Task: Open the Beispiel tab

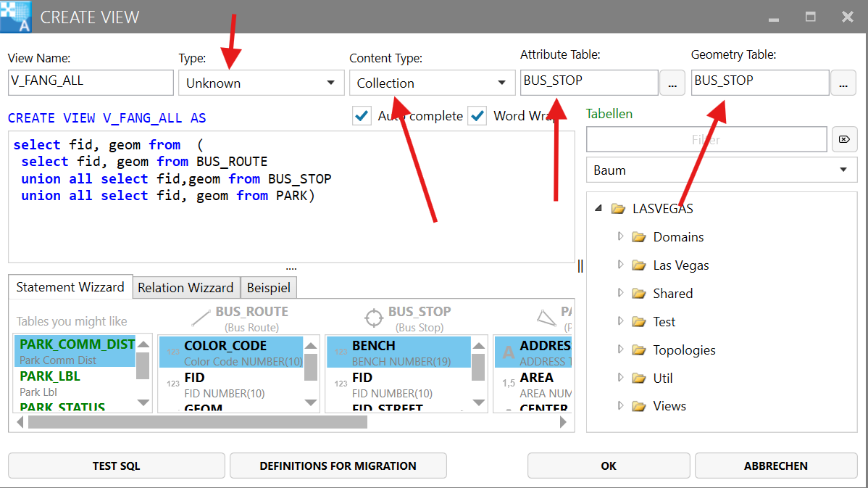Action: pos(268,288)
